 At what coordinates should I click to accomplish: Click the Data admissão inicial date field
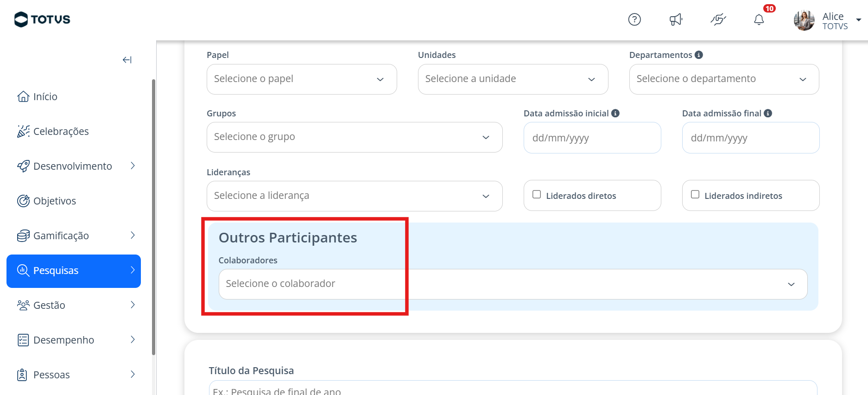[x=592, y=138]
